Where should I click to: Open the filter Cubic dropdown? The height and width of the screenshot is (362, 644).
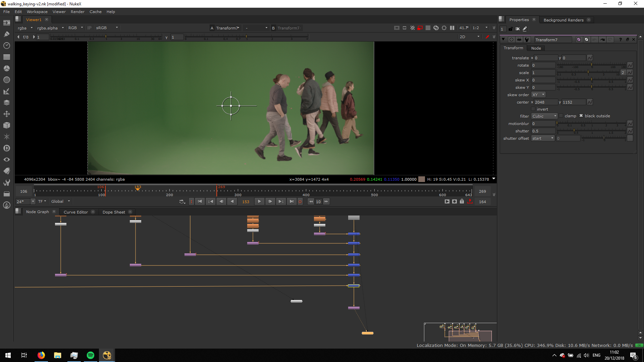544,116
